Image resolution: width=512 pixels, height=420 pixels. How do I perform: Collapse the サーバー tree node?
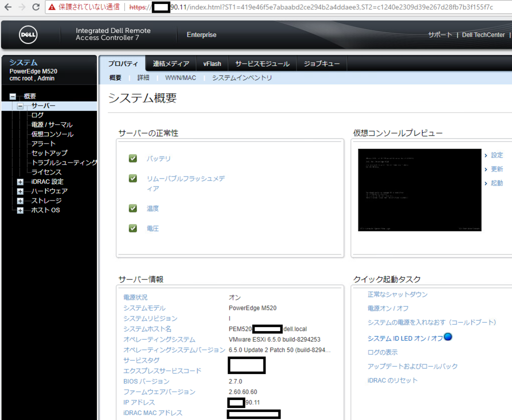coord(20,106)
